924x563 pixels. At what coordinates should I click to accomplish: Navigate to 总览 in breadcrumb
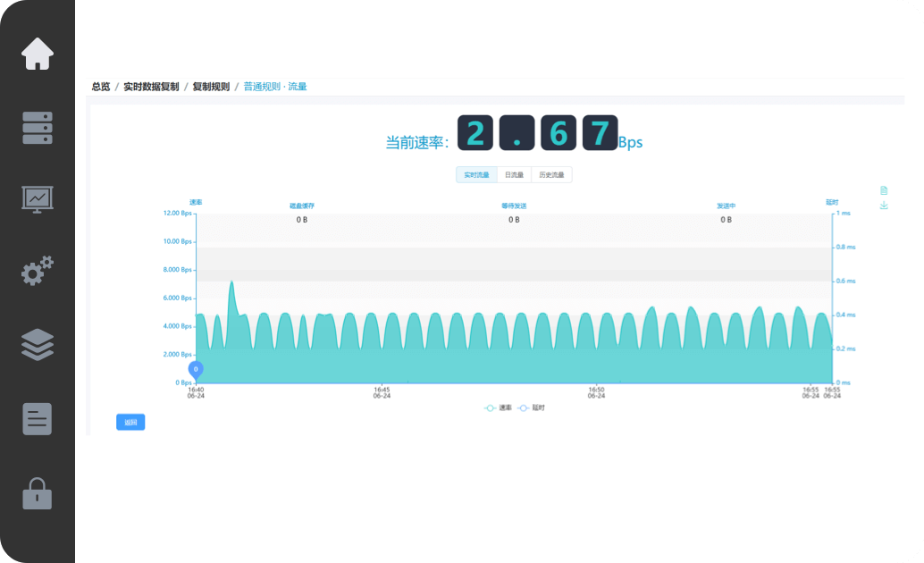pyautogui.click(x=101, y=87)
